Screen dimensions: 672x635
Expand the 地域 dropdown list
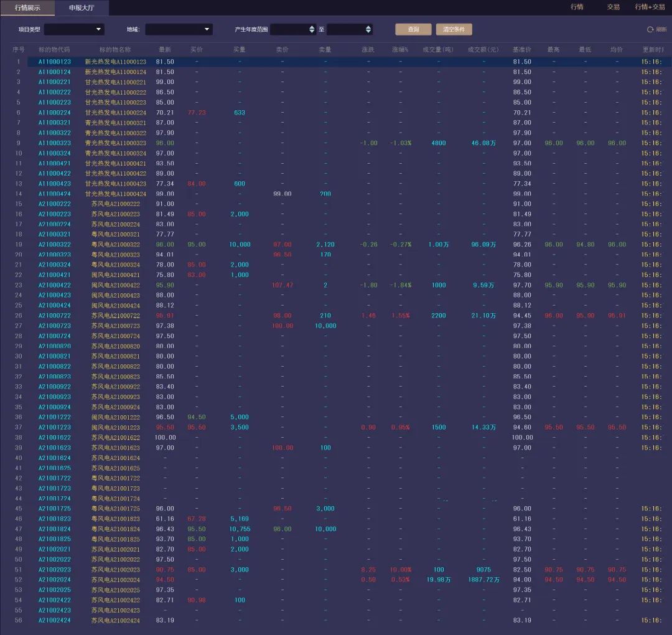pos(179,29)
